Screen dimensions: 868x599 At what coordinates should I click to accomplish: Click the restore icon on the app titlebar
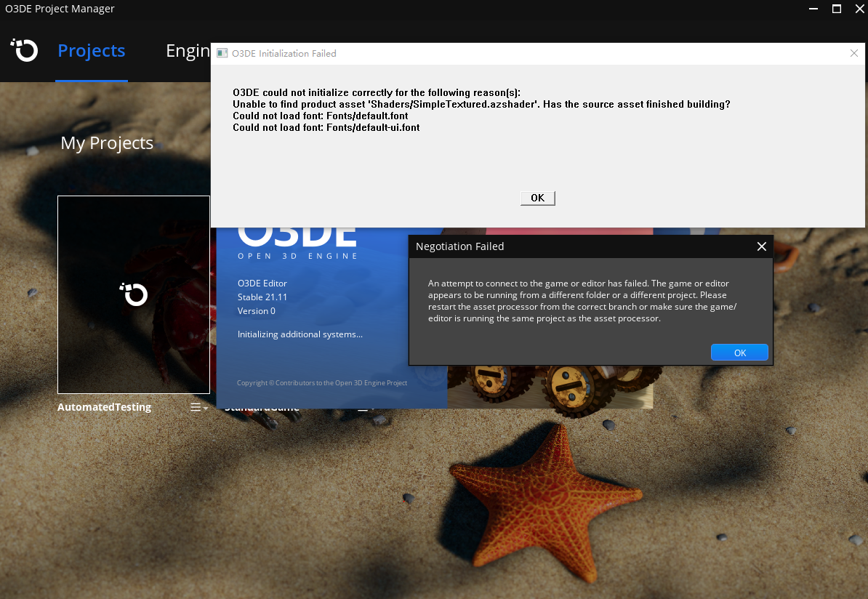836,9
